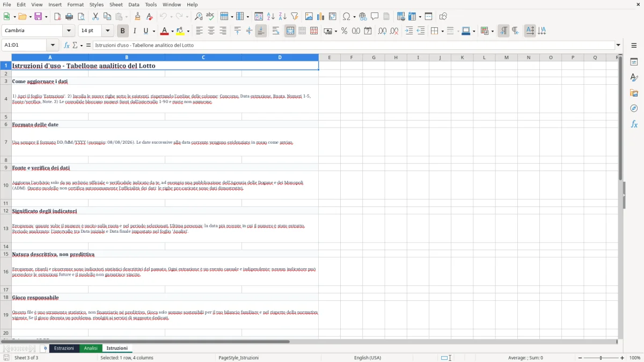Open the Borders dropdown arrow

pyautogui.click(x=442, y=31)
